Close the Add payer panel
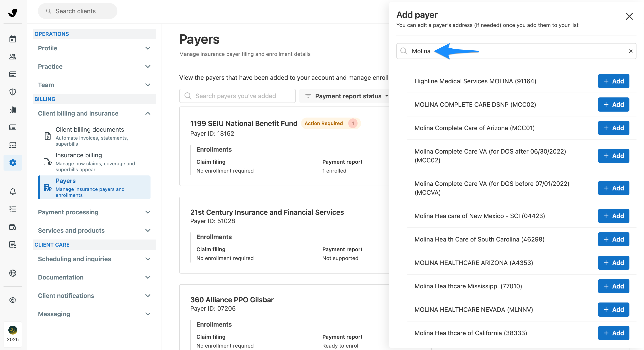644x350 pixels. [x=629, y=17]
